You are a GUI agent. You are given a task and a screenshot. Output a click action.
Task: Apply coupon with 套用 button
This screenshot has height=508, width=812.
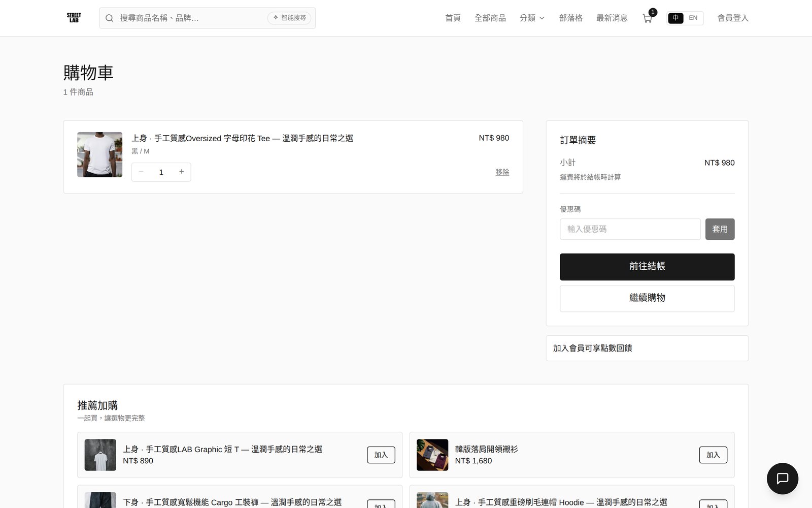pyautogui.click(x=720, y=229)
